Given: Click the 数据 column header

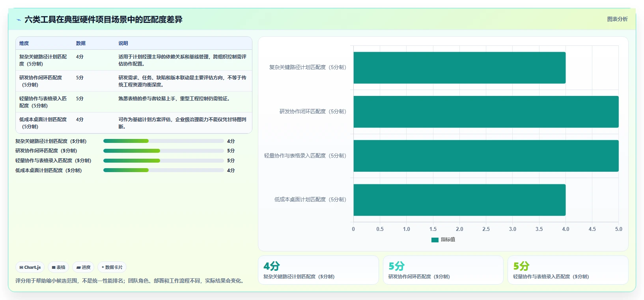Looking at the screenshot, I should pos(81,43).
